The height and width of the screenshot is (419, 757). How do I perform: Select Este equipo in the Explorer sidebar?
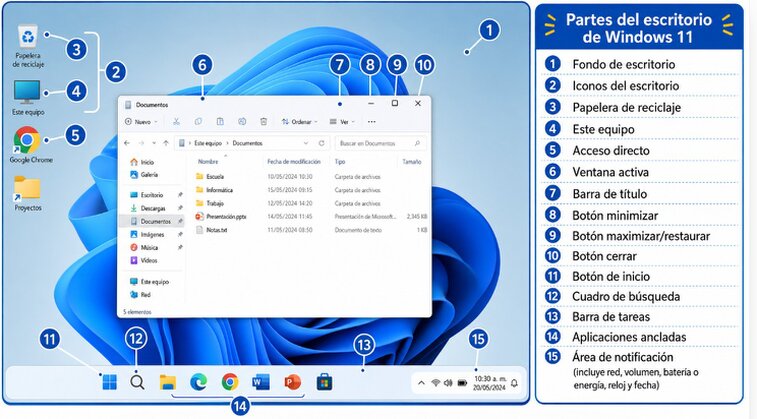(149, 281)
